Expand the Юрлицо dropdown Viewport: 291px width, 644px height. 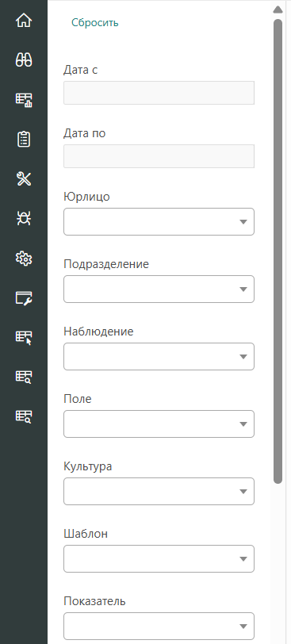click(159, 222)
